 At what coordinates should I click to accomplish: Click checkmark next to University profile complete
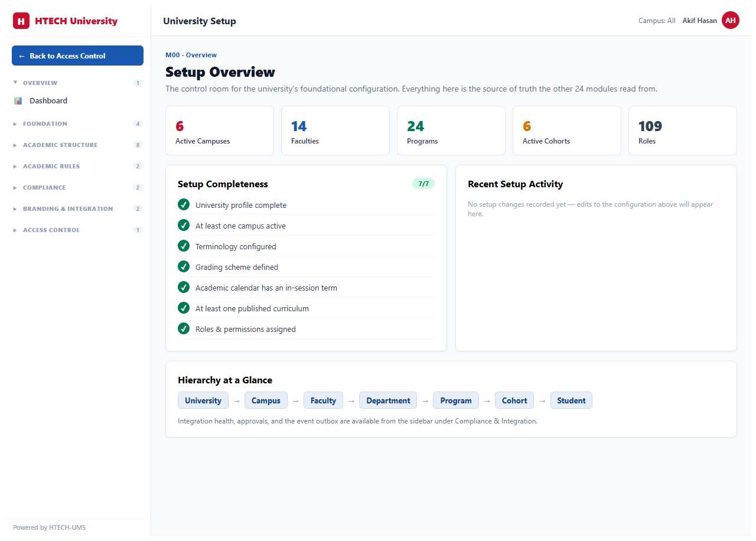184,204
